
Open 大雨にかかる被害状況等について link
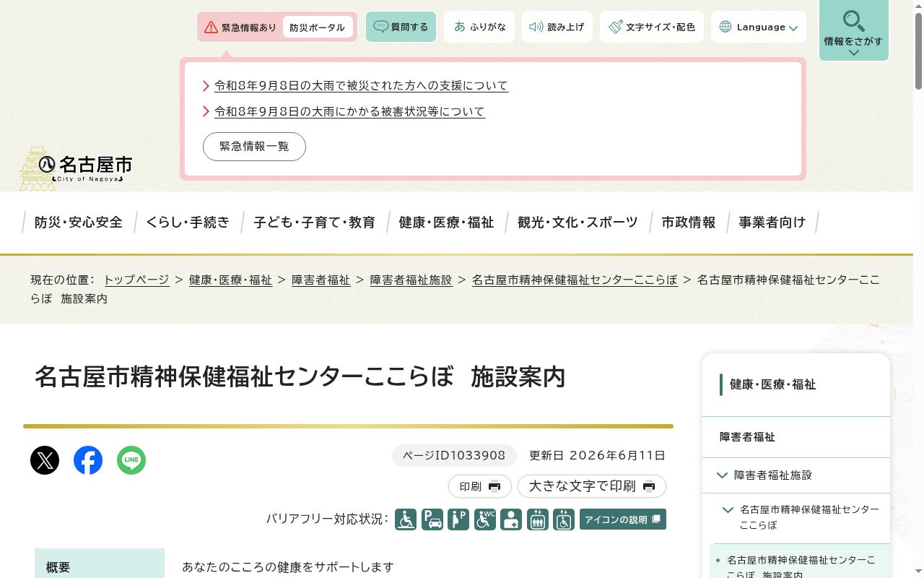pyautogui.click(x=349, y=112)
